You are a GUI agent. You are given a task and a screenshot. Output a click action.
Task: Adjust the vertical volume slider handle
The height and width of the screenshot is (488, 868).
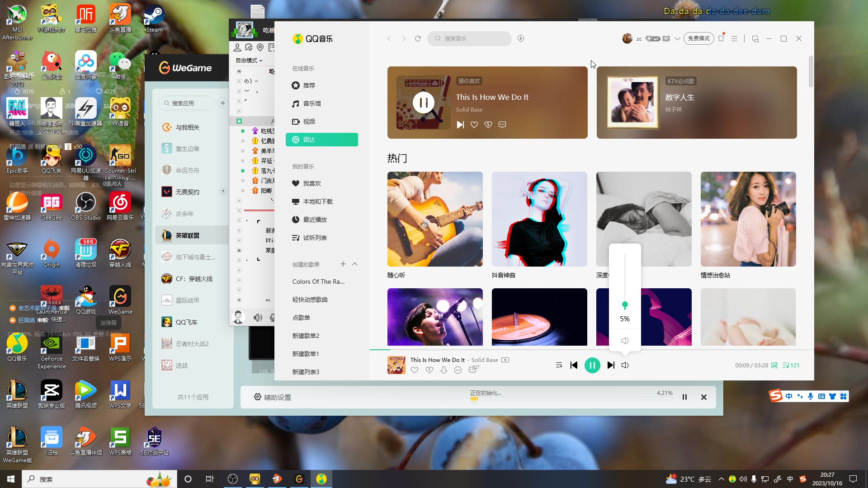pos(625,305)
